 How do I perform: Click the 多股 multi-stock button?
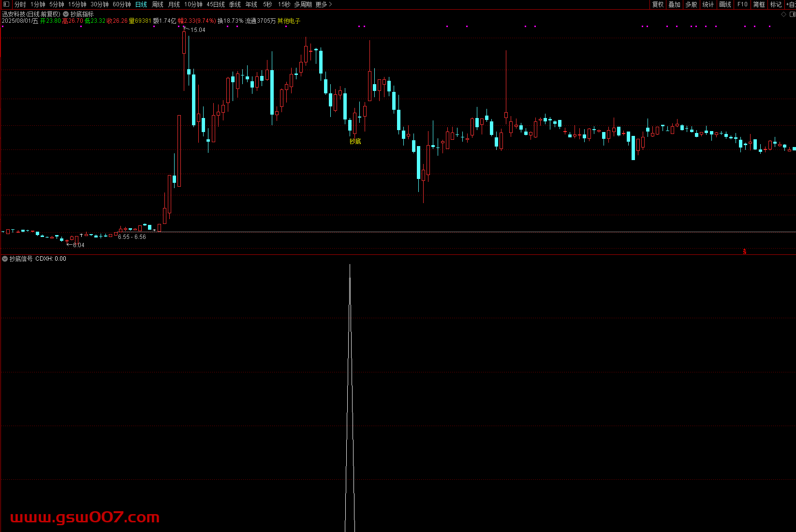point(692,4)
